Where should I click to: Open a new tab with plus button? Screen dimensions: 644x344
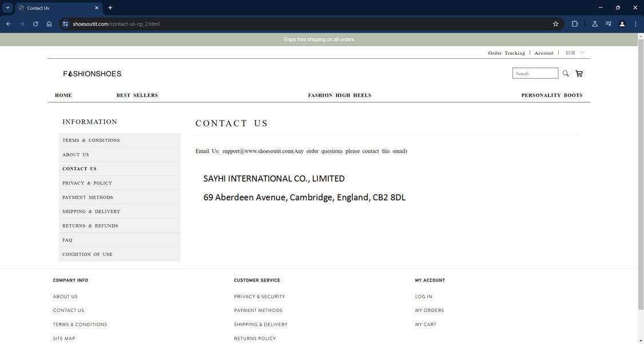click(110, 8)
